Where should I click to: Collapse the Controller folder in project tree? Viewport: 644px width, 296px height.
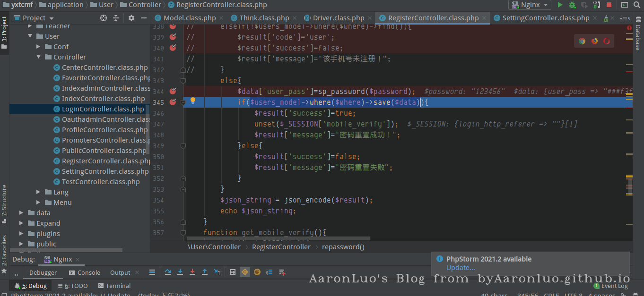point(39,57)
